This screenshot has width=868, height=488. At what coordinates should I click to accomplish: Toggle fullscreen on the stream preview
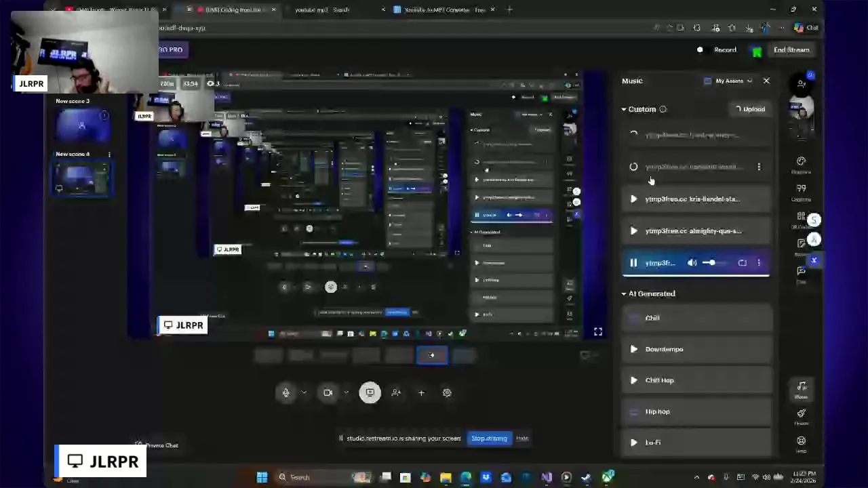tap(598, 331)
